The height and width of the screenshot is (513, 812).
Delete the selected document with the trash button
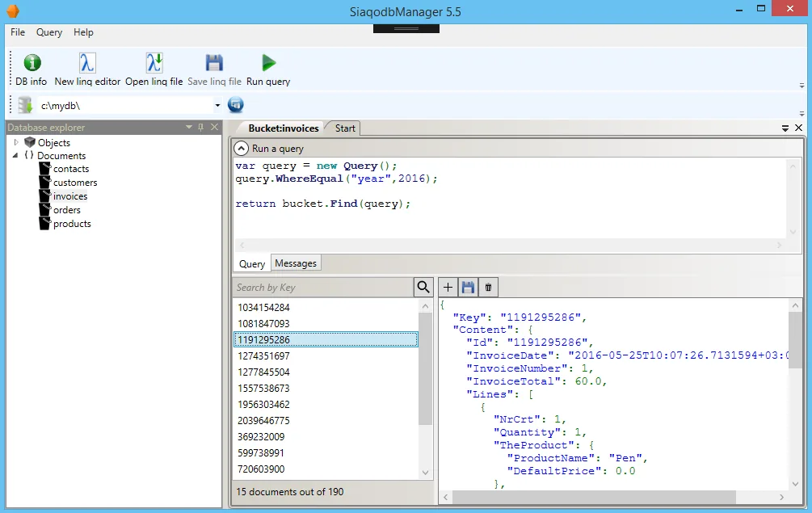coord(488,288)
